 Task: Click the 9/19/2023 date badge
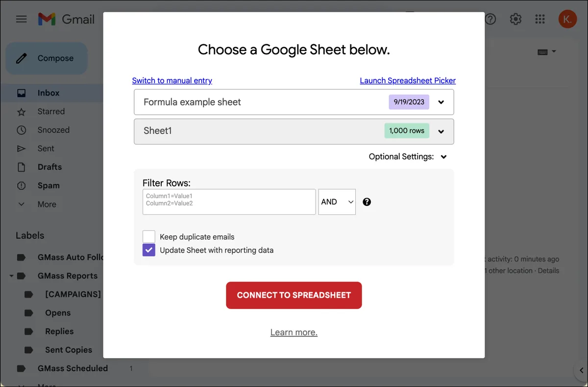(409, 102)
